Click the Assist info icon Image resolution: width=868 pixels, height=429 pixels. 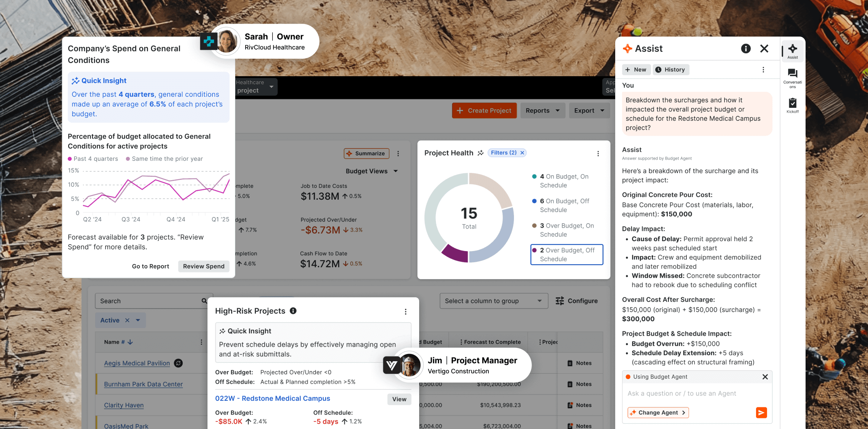pos(745,48)
